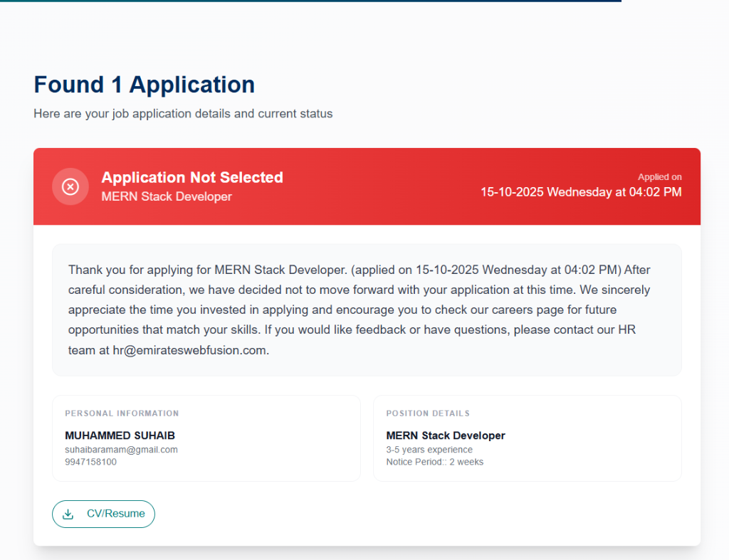Select the Applied on date text
Image resolution: width=729 pixels, height=560 pixels.
[581, 191]
